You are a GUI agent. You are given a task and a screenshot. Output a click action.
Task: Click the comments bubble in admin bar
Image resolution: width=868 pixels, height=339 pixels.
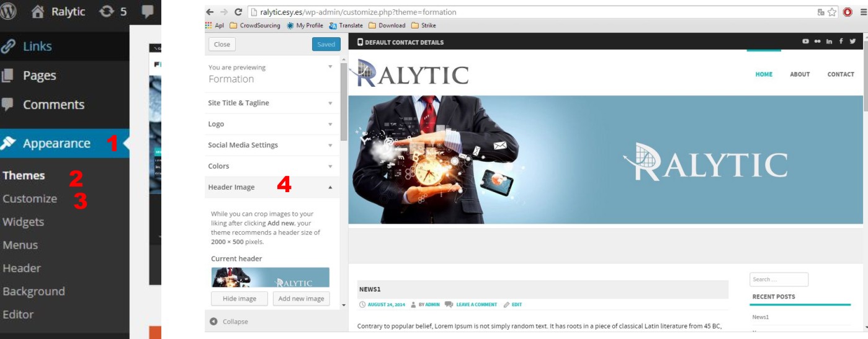click(148, 12)
